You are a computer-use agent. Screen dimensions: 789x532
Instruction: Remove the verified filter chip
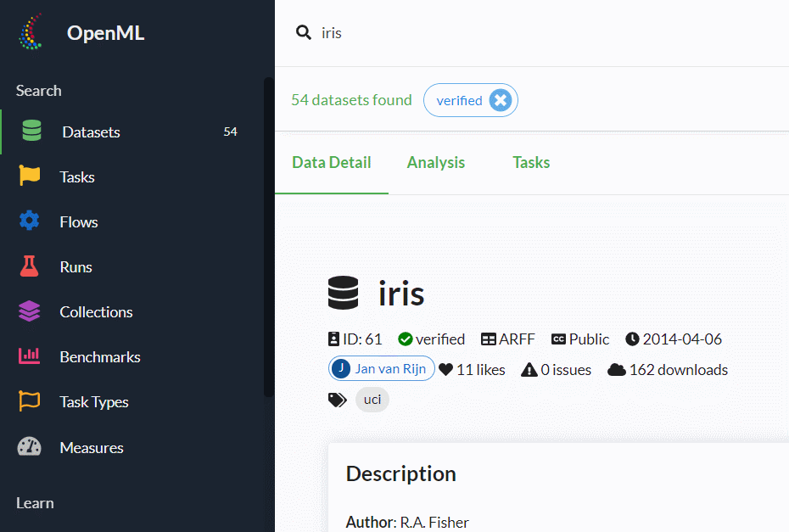pyautogui.click(x=501, y=100)
